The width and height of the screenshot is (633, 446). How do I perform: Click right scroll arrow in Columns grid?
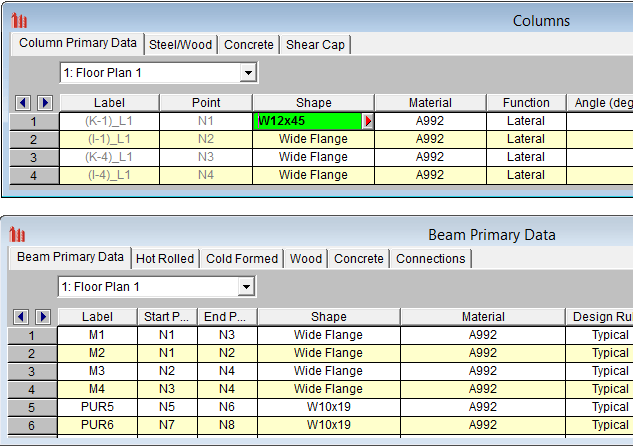pos(44,103)
